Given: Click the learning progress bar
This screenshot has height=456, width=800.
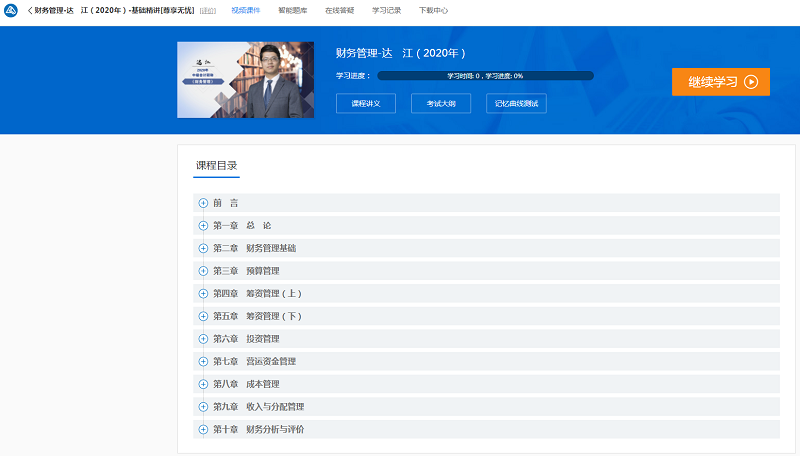Looking at the screenshot, I should tap(485, 75).
